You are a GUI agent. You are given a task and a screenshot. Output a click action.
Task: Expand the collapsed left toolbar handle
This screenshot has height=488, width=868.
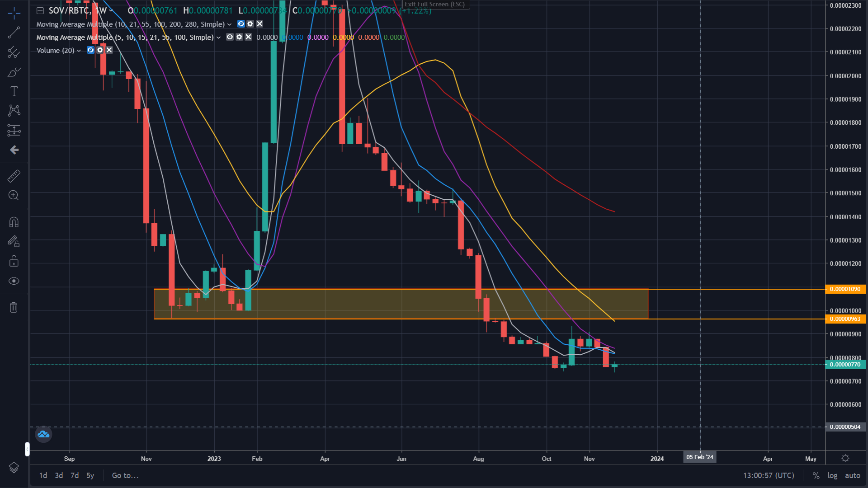pos(27,449)
